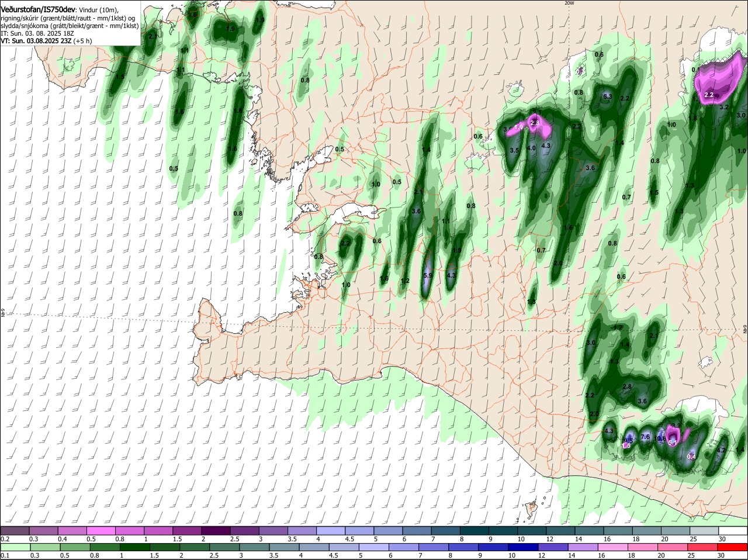The height and width of the screenshot is (560, 748).
Task: Click the 4.2 precipitation value on the map
Action: tap(721, 450)
